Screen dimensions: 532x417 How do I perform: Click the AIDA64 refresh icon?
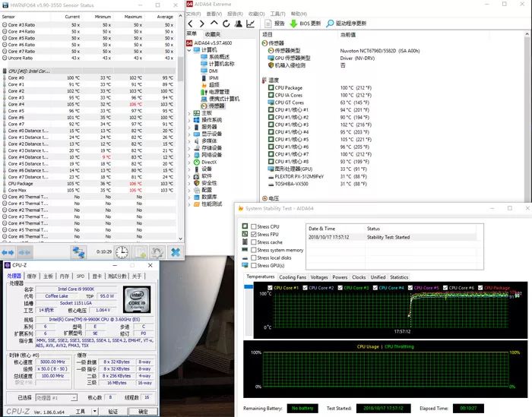tap(226, 24)
